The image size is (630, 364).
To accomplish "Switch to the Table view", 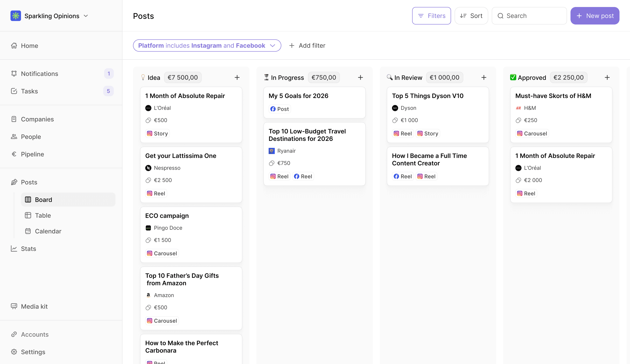I will coord(43,215).
